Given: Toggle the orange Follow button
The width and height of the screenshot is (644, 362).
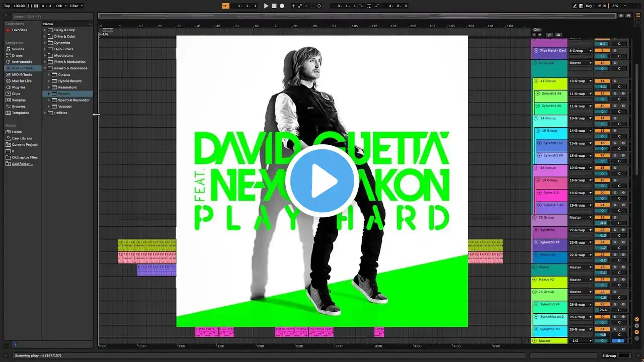Looking at the screenshot, I should [x=226, y=6].
